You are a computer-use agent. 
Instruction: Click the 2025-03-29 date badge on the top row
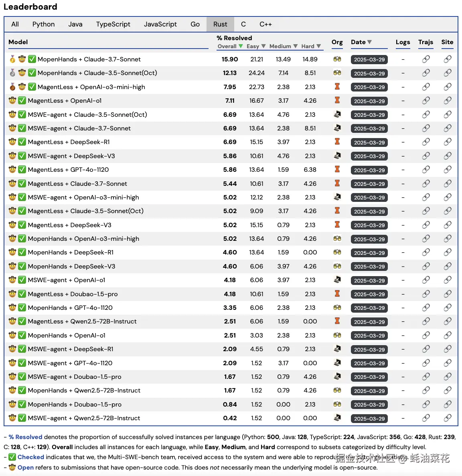369,59
